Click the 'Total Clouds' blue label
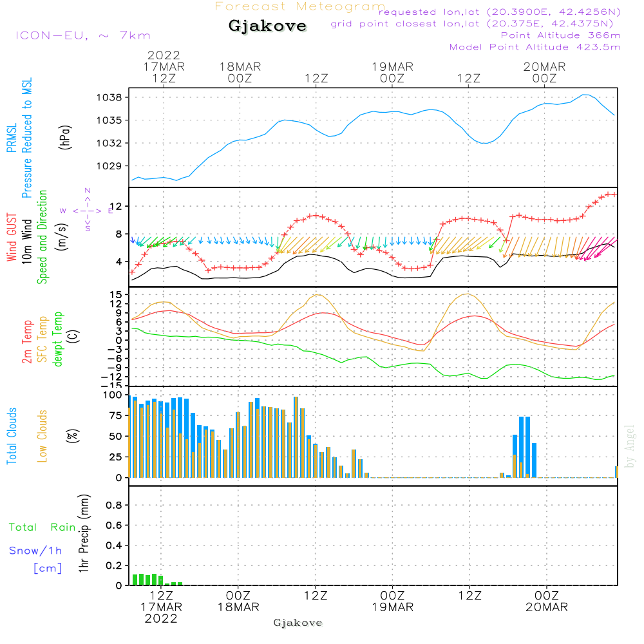Viewport: 644px width, 644px height. pyautogui.click(x=12, y=436)
